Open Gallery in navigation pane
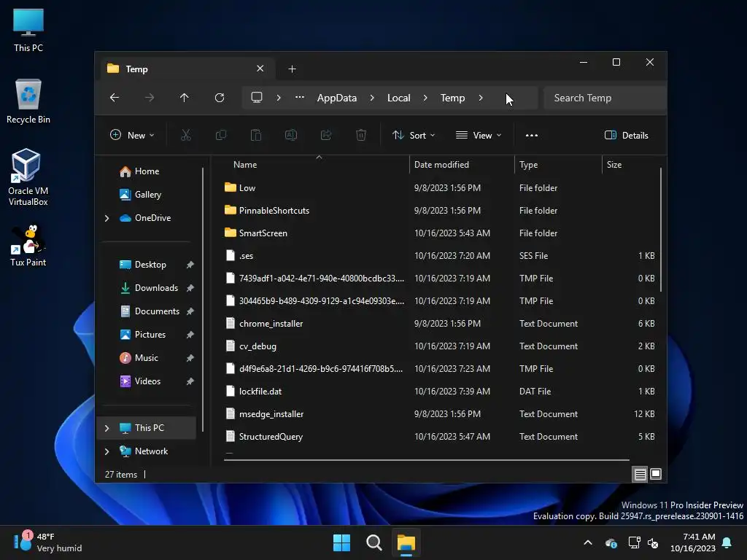Image resolution: width=747 pixels, height=560 pixels. (147, 194)
